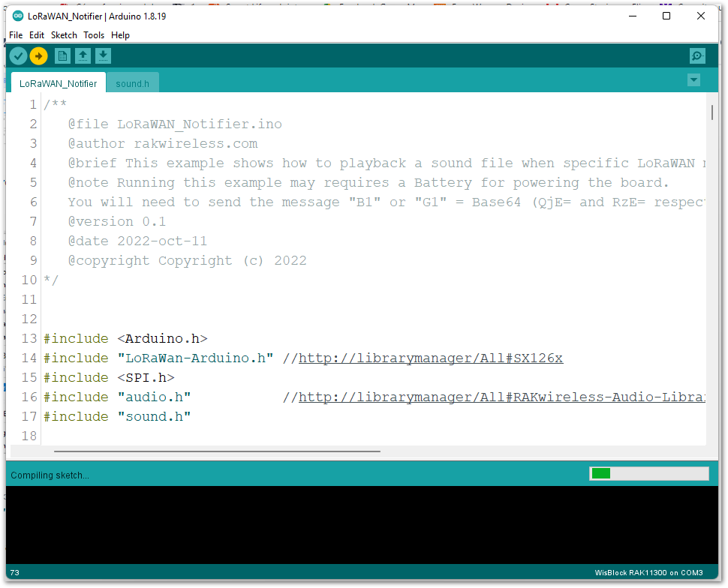The height and width of the screenshot is (588, 728).
Task: Click the '"audio.h"' include text
Action: [154, 397]
